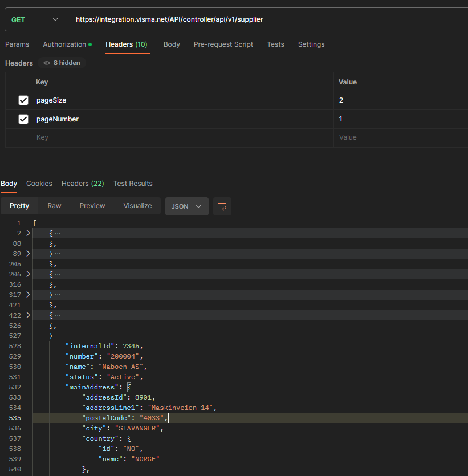Viewport: 468px width, 476px height.
Task: Open the response Headers (22) tab
Action: tap(83, 184)
